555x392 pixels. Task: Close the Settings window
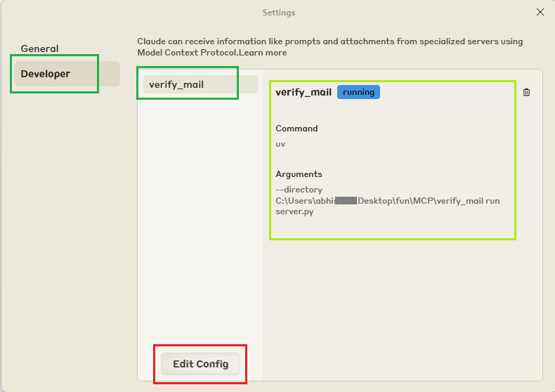(540, 12)
